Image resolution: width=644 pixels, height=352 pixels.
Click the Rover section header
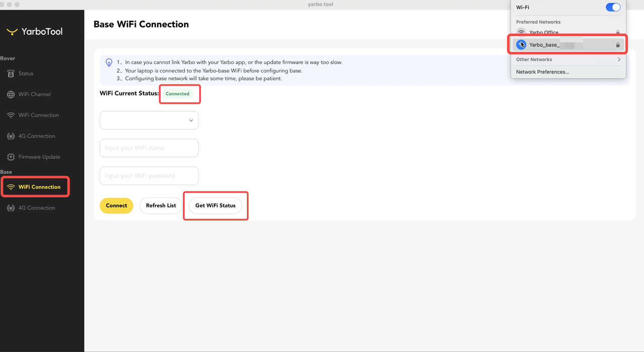(8, 58)
